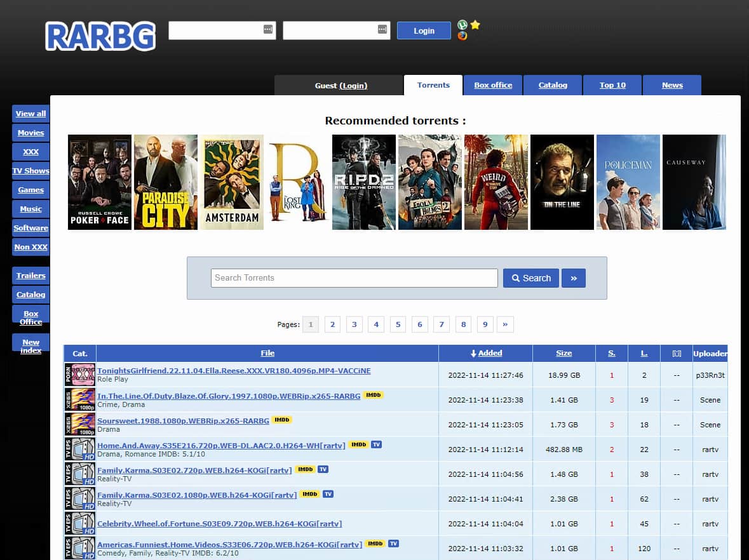Open the Torrents tab
749x560 pixels.
click(433, 85)
